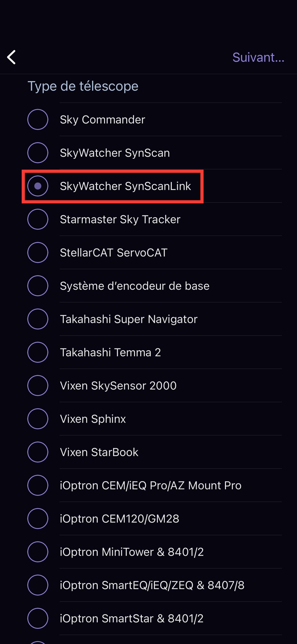297x644 pixels.
Task: Select iOptron SmartEQ/iEQ/ZEQ & 8407/8
Action: point(38,585)
